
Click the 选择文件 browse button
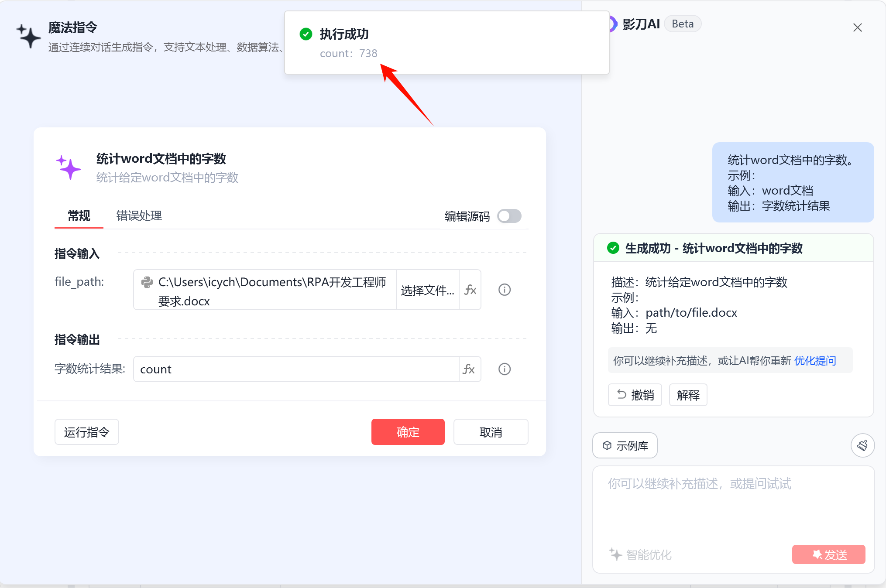click(x=427, y=290)
